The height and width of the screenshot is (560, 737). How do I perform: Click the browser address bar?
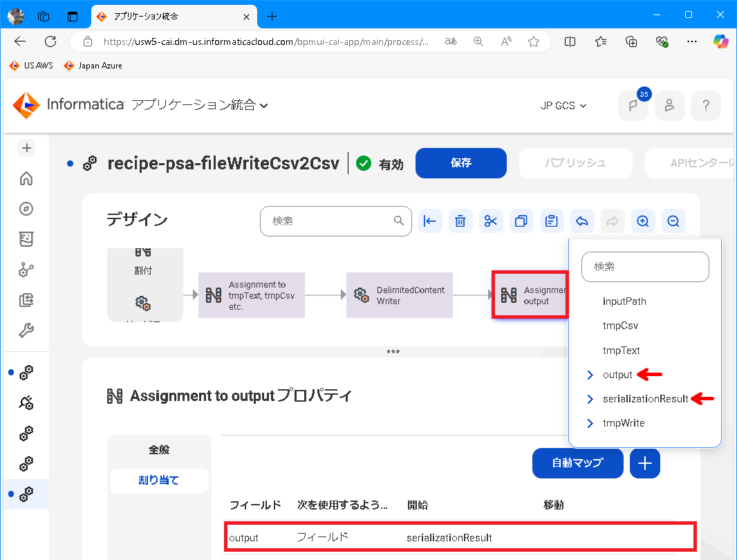coord(265,41)
